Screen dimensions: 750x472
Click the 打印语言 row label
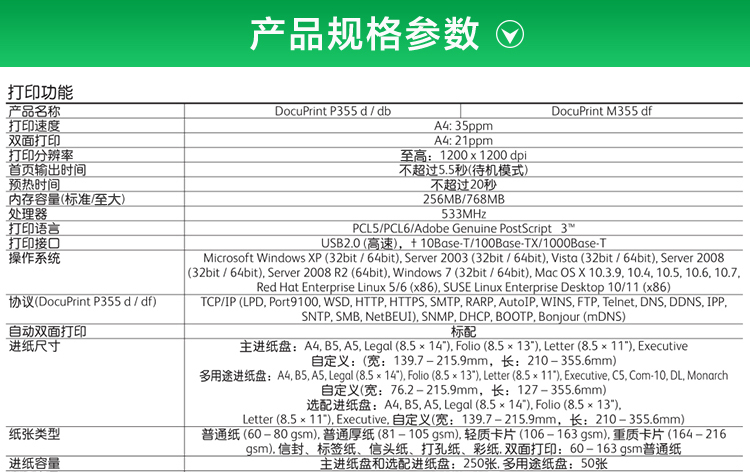pyautogui.click(x=34, y=229)
